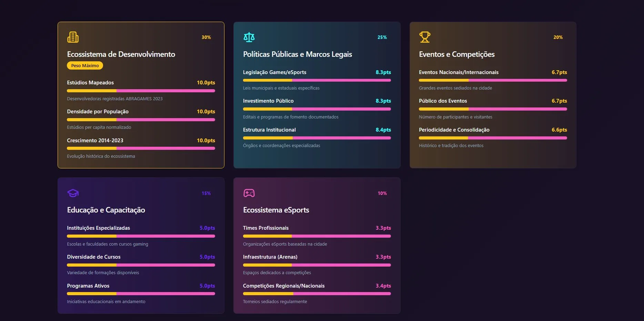Click the 30% weight label

pyautogui.click(x=206, y=38)
